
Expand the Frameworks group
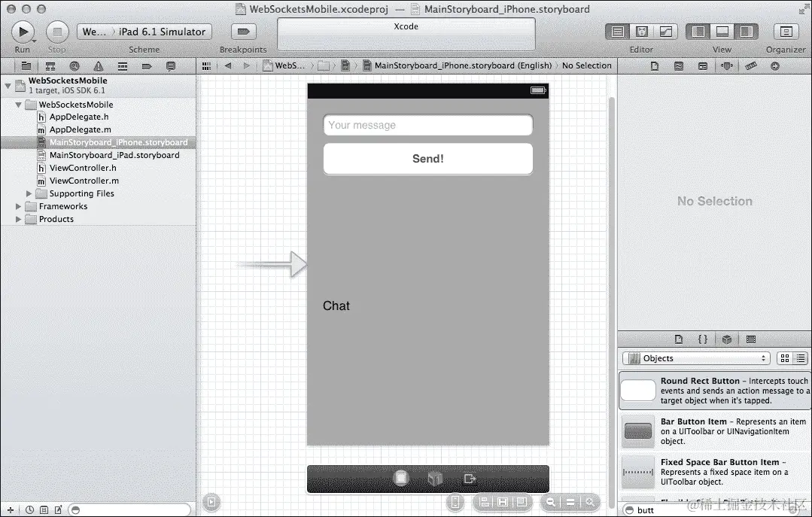tap(18, 206)
